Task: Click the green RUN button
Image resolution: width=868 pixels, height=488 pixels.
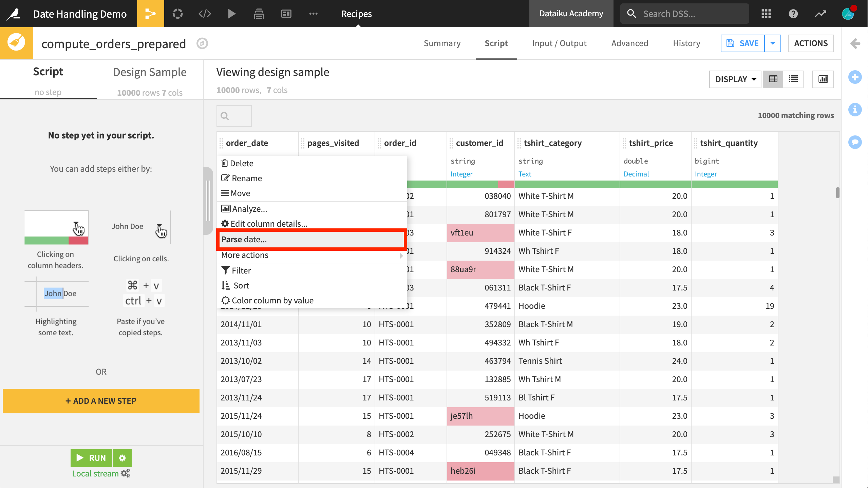Action: [91, 458]
